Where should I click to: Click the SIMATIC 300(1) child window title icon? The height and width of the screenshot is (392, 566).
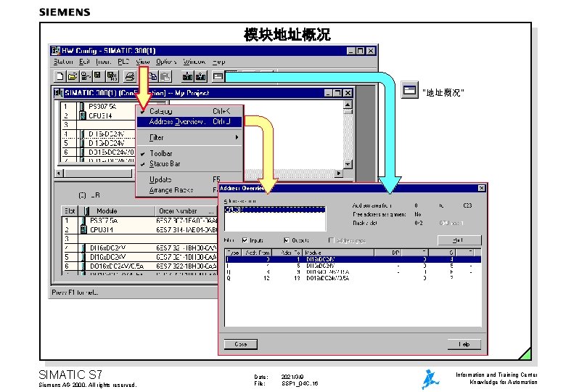pos(59,93)
